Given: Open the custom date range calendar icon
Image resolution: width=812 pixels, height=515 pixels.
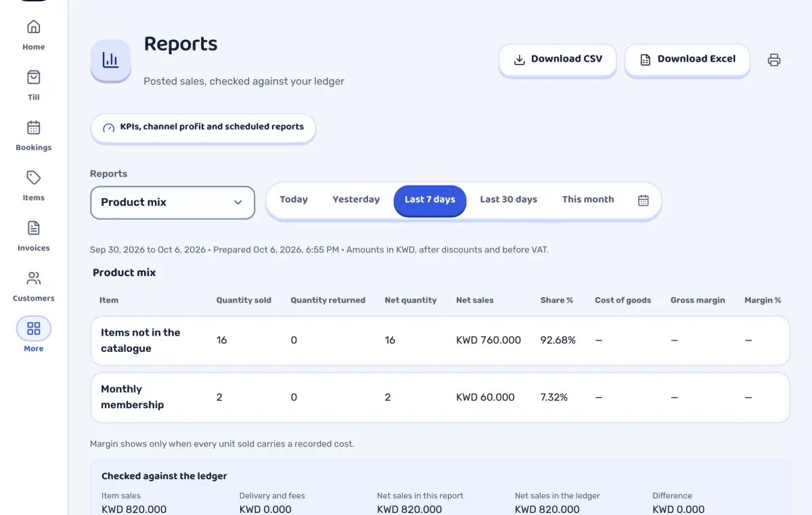Looking at the screenshot, I should point(644,200).
